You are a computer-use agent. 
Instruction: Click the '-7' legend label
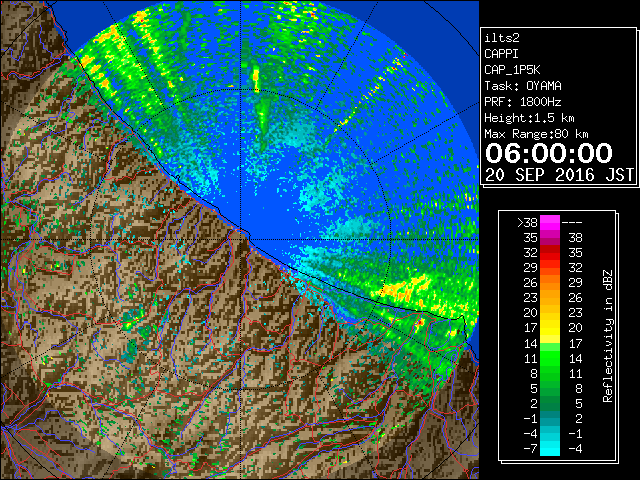click(x=530, y=449)
